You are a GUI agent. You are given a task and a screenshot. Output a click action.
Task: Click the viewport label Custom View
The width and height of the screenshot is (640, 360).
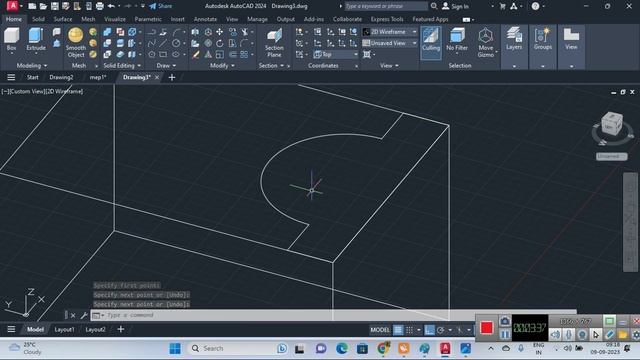coord(26,91)
